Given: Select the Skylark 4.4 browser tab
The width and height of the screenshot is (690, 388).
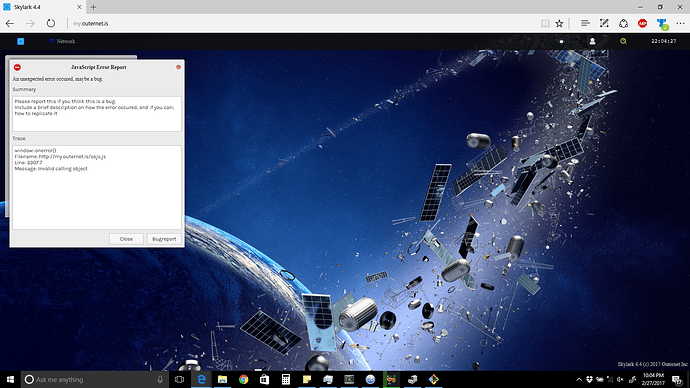Looking at the screenshot, I should point(42,7).
